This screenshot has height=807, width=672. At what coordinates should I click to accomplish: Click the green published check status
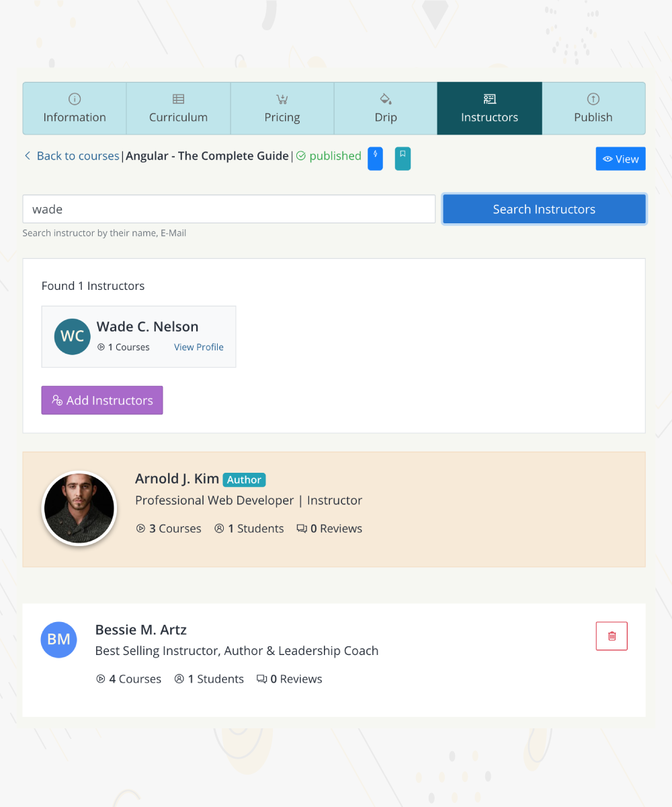[x=329, y=156]
